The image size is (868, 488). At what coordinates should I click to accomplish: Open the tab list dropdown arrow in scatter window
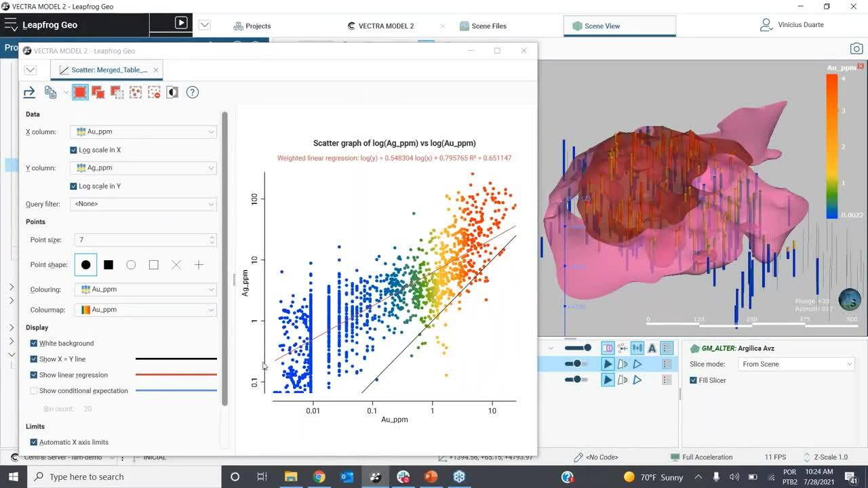click(x=30, y=70)
